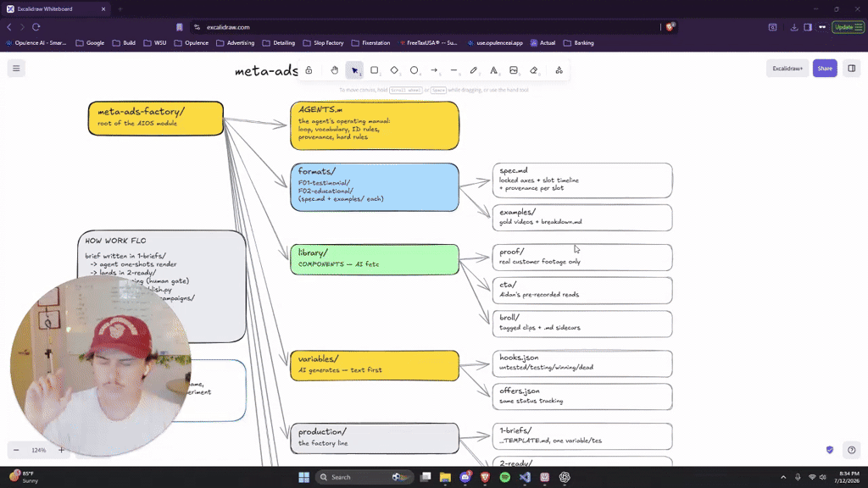Zoom out with the minus button
This screenshot has height=488, width=868.
click(x=16, y=450)
